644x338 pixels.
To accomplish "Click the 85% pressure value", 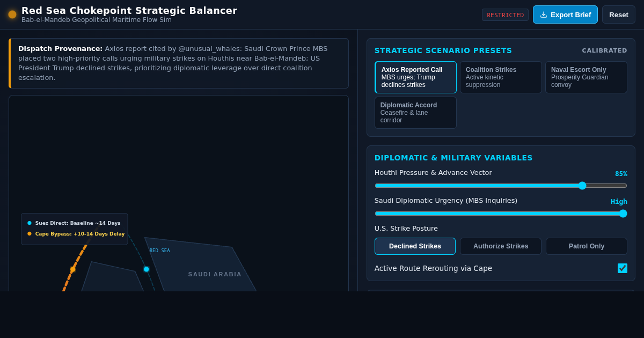I will pyautogui.click(x=621, y=174).
